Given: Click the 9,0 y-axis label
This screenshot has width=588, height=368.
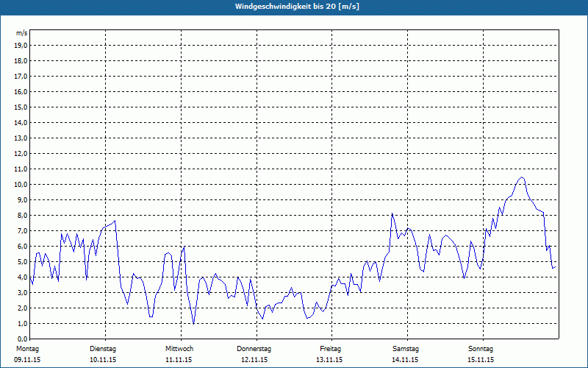Looking at the screenshot, I should pos(21,199).
